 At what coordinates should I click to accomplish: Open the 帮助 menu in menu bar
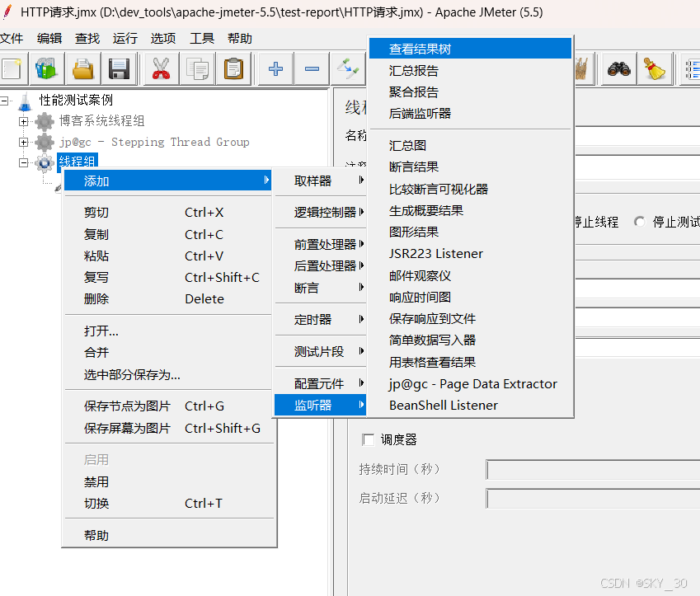(x=240, y=39)
